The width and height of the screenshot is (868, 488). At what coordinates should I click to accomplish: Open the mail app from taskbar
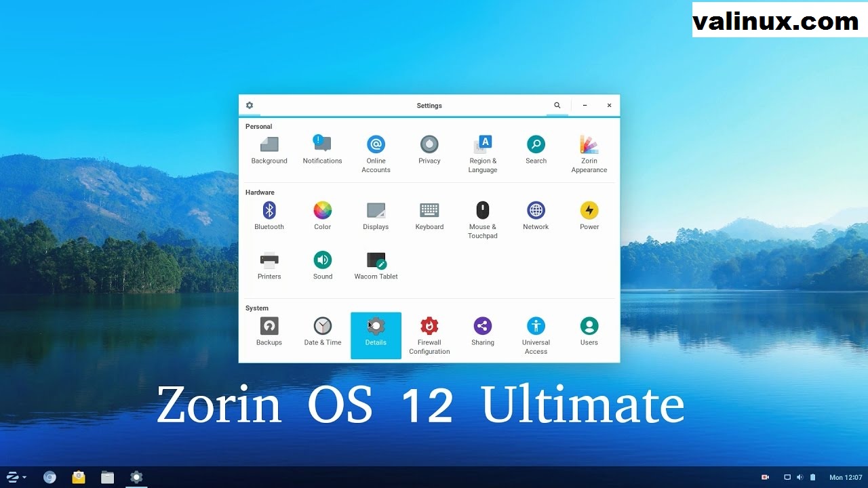tap(79, 477)
